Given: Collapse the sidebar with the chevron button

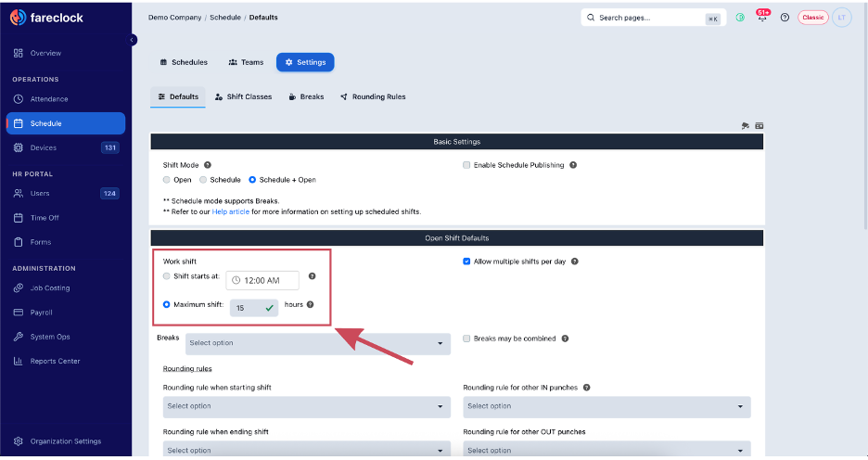Looking at the screenshot, I should tap(133, 40).
